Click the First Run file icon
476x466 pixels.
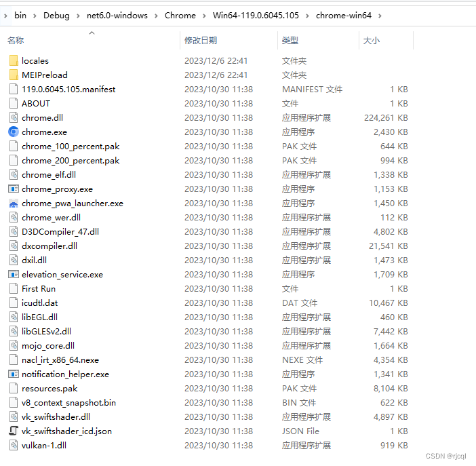pyautogui.click(x=14, y=288)
